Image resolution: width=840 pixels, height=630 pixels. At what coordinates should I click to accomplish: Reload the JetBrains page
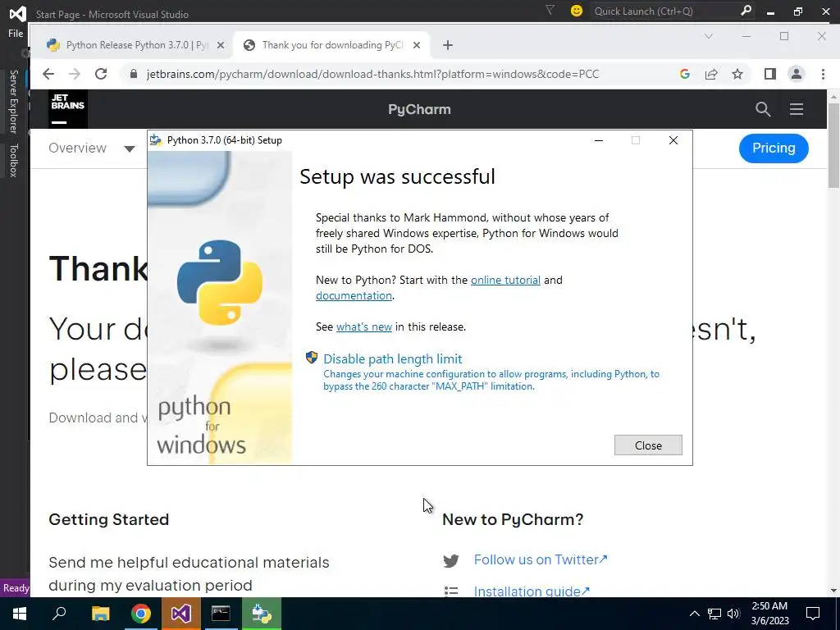point(101,74)
